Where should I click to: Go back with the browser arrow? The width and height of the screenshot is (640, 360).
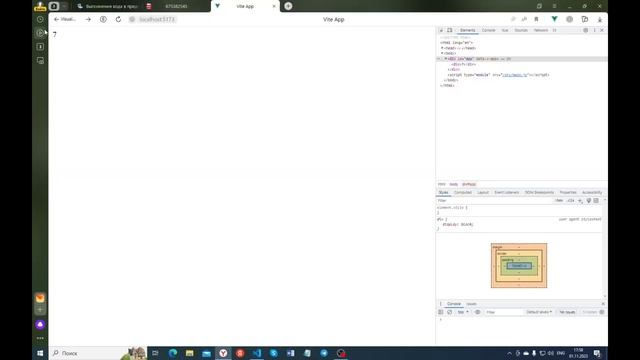(56, 19)
